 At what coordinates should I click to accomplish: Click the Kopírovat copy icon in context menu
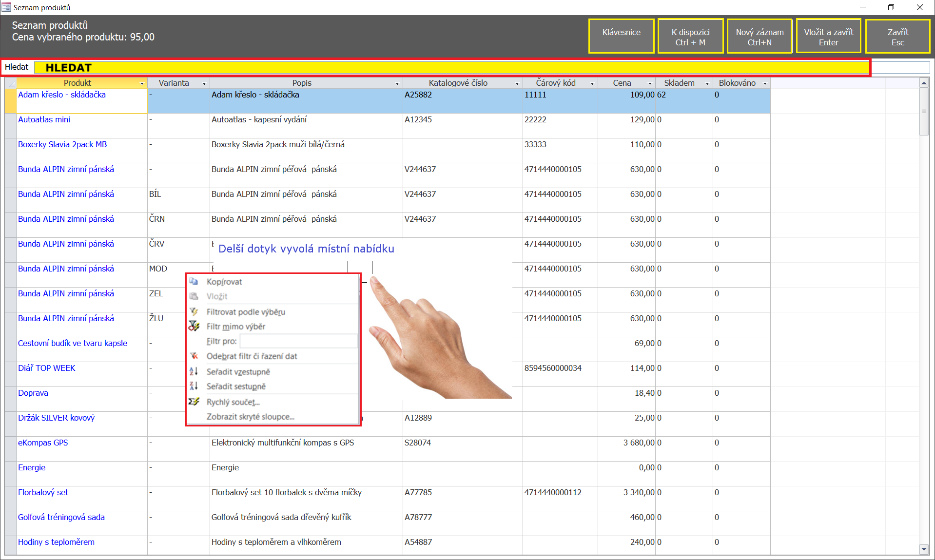(194, 282)
